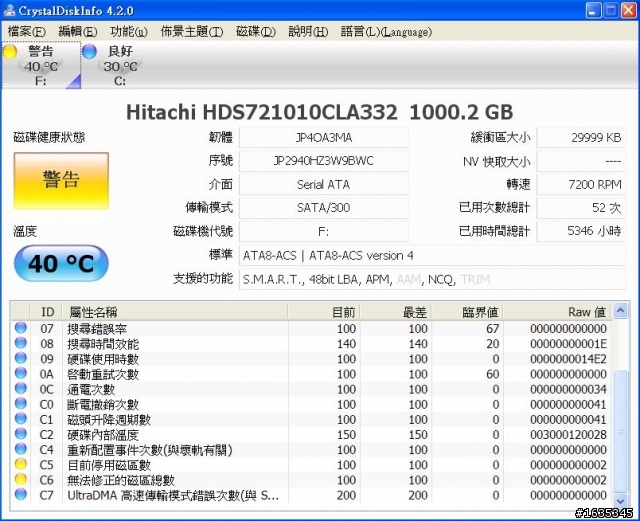Select the 重新配置事件次數 attribute row
Viewport: 640px width, 521px height.
click(x=311, y=449)
